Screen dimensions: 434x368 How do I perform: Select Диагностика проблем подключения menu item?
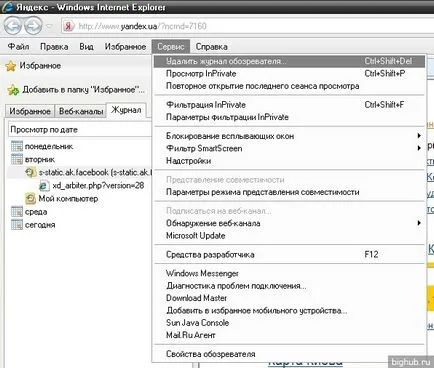289,286
